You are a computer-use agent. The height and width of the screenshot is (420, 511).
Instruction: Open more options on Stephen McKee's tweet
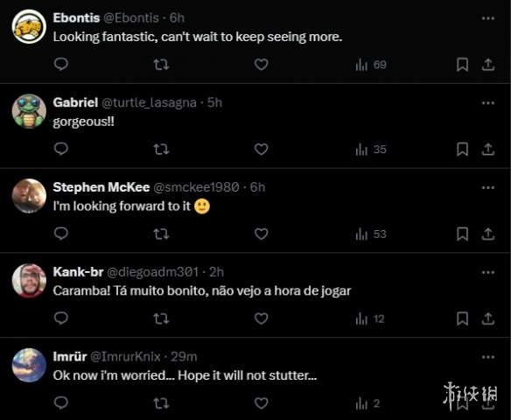click(488, 187)
